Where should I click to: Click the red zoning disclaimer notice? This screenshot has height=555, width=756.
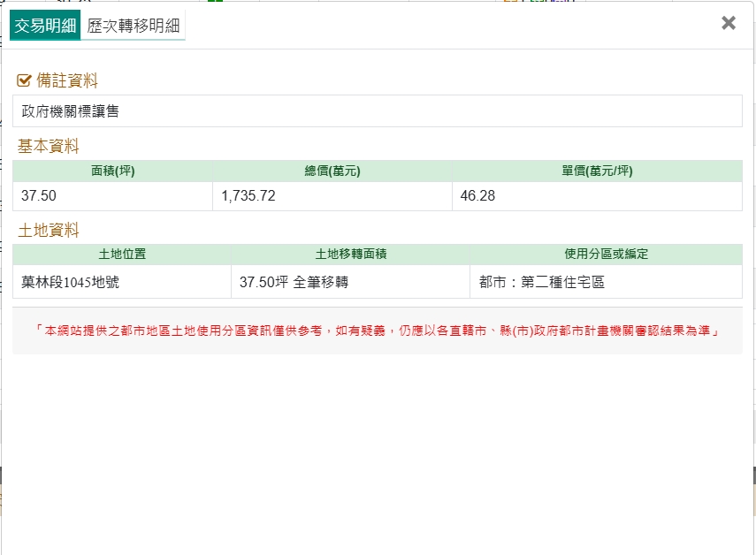(x=377, y=331)
